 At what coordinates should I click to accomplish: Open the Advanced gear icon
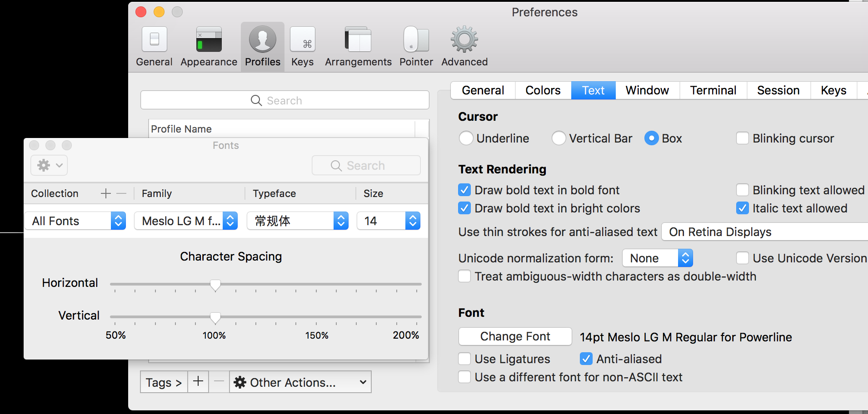(464, 40)
